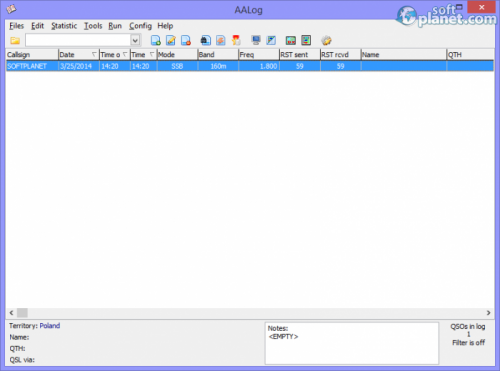Open the Config menu
The height and width of the screenshot is (371, 500).
pos(140,26)
